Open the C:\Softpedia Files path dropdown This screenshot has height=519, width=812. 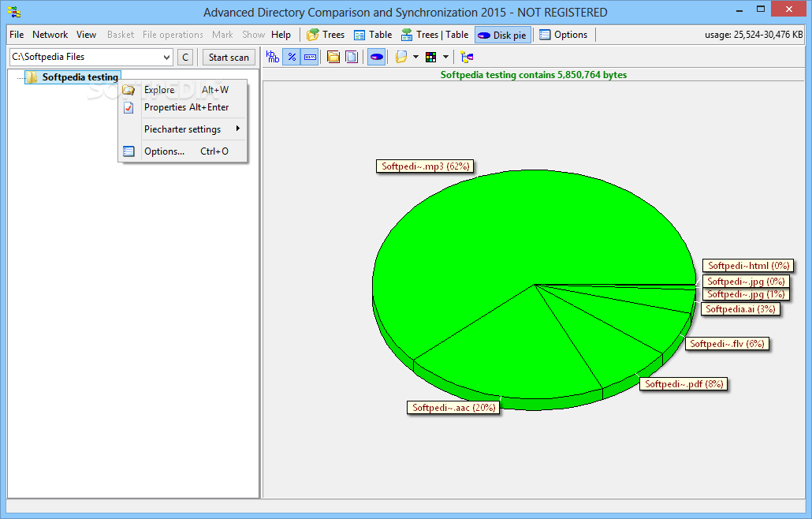(167, 57)
